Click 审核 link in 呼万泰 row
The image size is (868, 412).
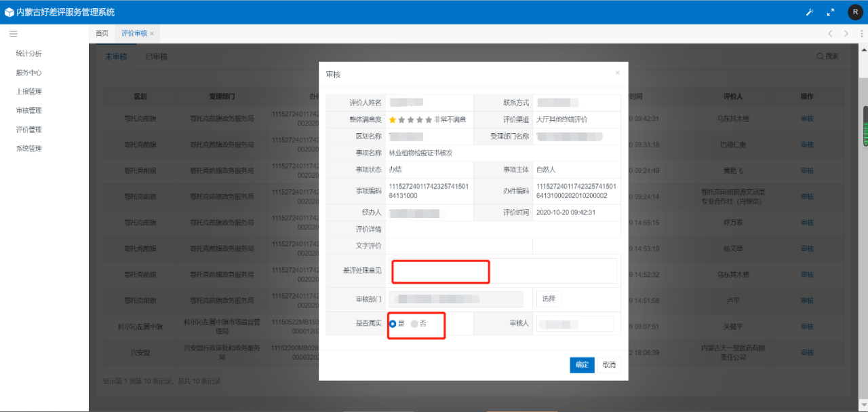click(x=807, y=223)
